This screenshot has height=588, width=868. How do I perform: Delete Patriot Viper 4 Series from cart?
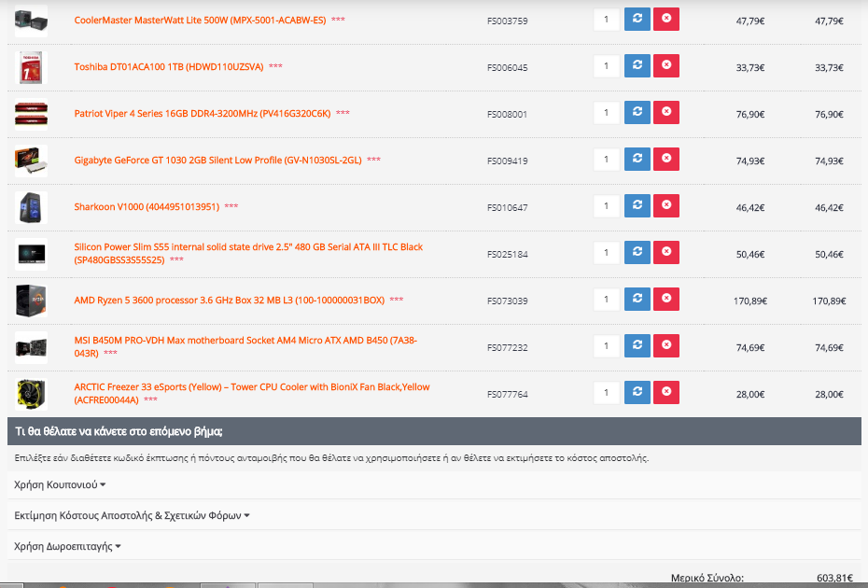[666, 112]
